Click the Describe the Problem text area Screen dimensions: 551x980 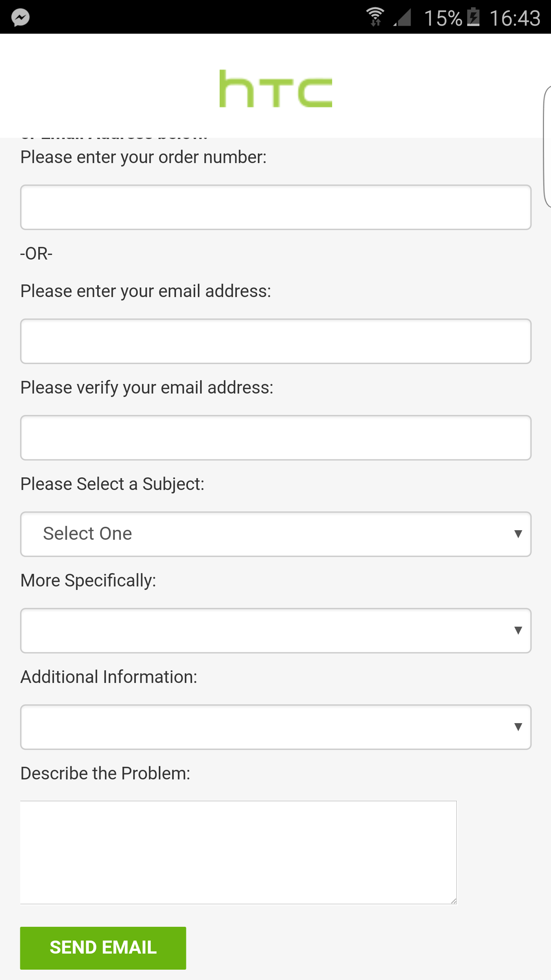[238, 852]
